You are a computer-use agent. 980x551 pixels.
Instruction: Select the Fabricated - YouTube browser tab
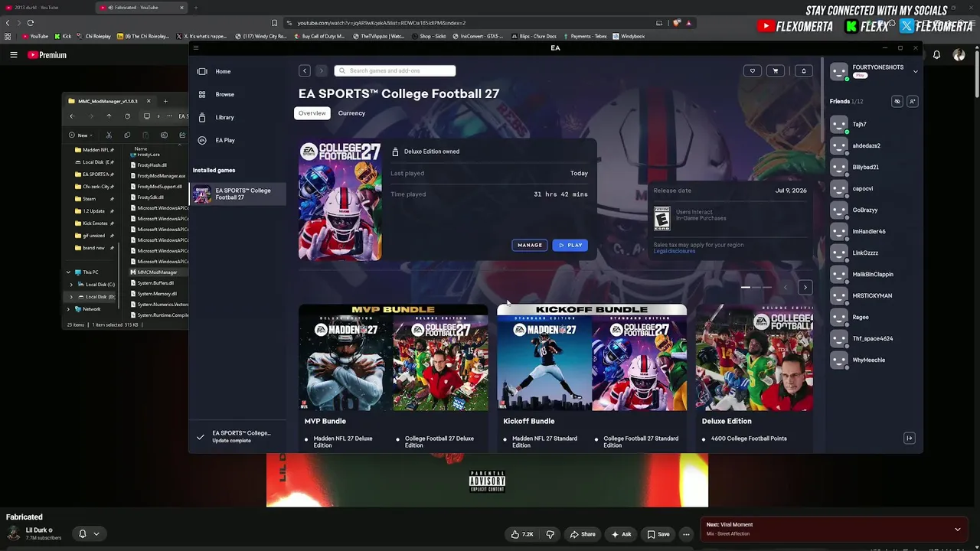[x=142, y=8]
